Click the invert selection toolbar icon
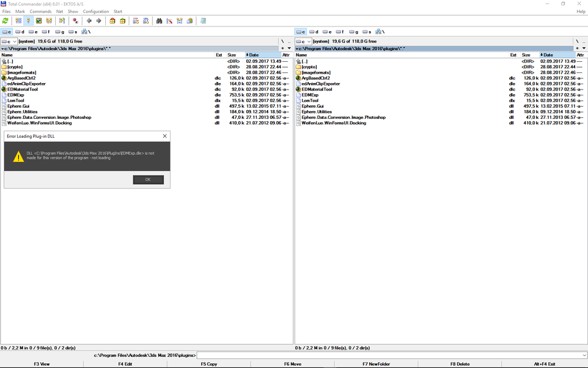The image size is (588, 368). (62, 21)
